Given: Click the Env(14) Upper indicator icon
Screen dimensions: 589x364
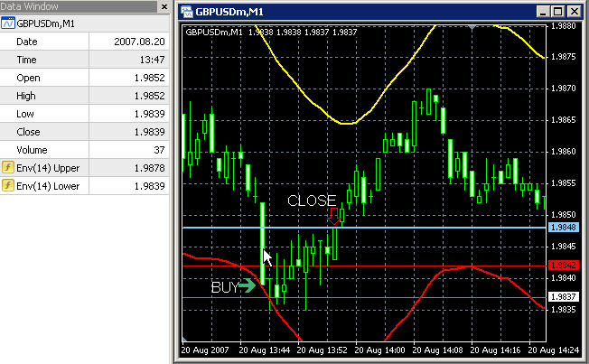Looking at the screenshot, I should pos(7,167).
